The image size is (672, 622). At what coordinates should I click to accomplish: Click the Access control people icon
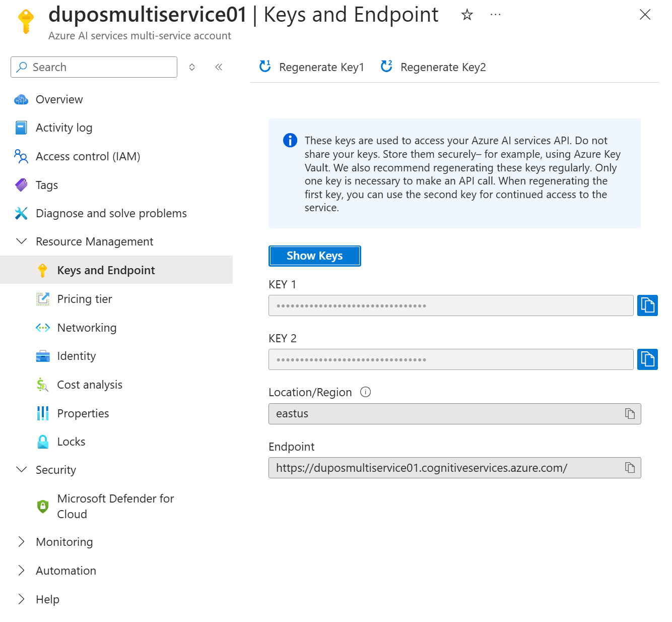coord(21,156)
